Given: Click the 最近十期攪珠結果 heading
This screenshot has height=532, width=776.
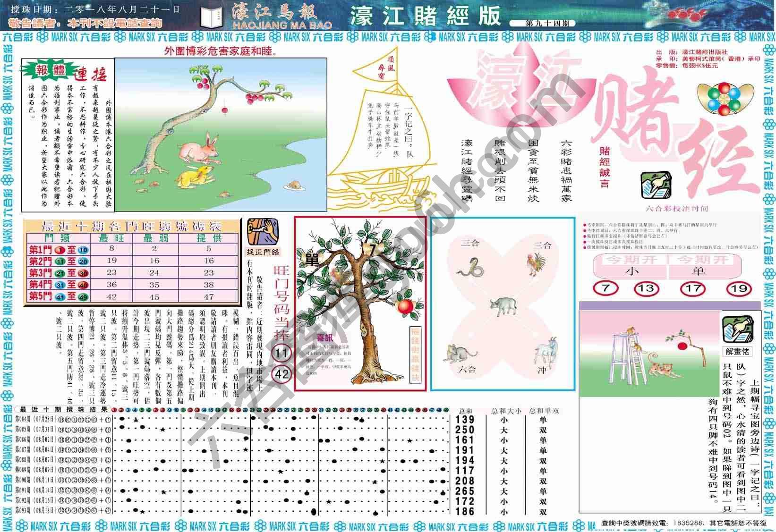Looking at the screenshot, I should click(x=63, y=409).
